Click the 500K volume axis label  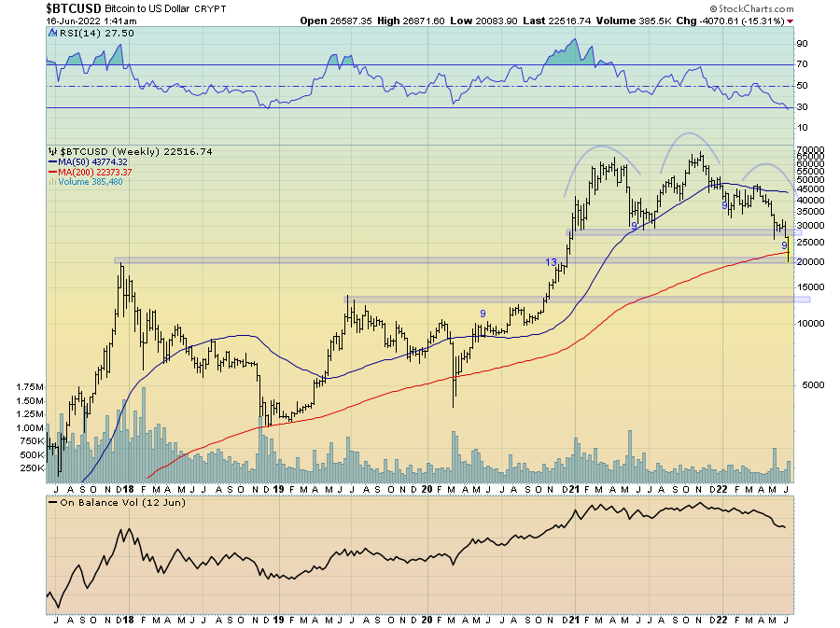pyautogui.click(x=32, y=455)
